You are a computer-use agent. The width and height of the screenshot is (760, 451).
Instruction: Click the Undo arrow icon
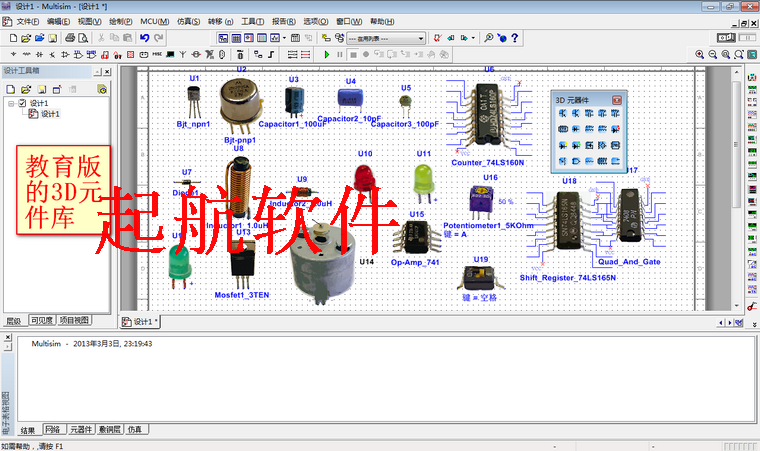click(x=145, y=38)
